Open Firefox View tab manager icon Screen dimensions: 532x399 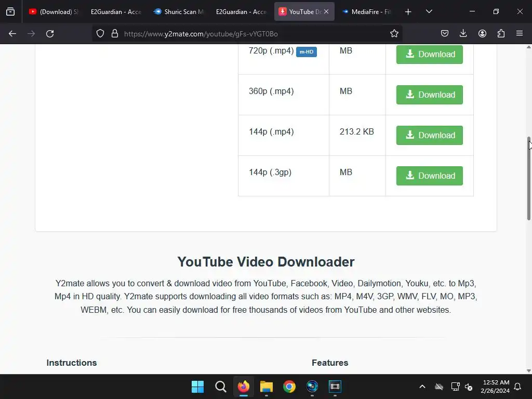pyautogui.click(x=10, y=12)
